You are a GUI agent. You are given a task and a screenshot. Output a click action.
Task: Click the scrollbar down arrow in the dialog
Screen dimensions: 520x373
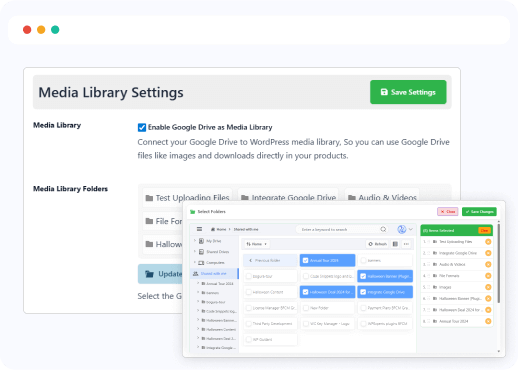pos(500,352)
